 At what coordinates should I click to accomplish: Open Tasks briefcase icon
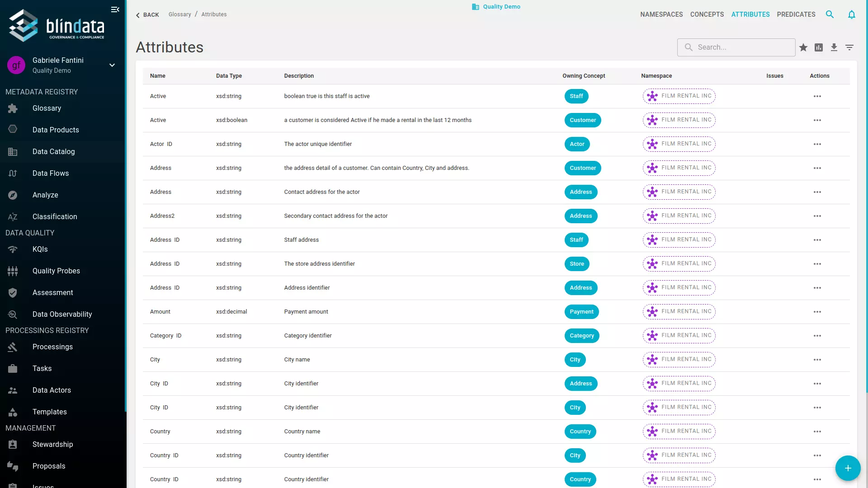pyautogui.click(x=13, y=369)
